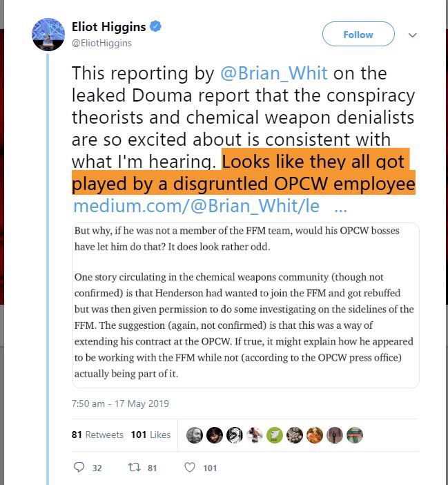
Task: Click the first liker avatar in the row
Action: click(x=195, y=435)
